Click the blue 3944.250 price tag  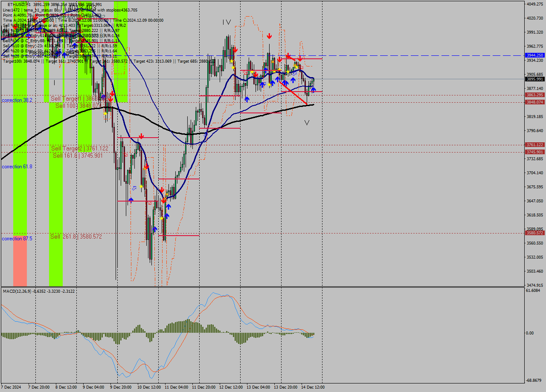pyautogui.click(x=535, y=55)
